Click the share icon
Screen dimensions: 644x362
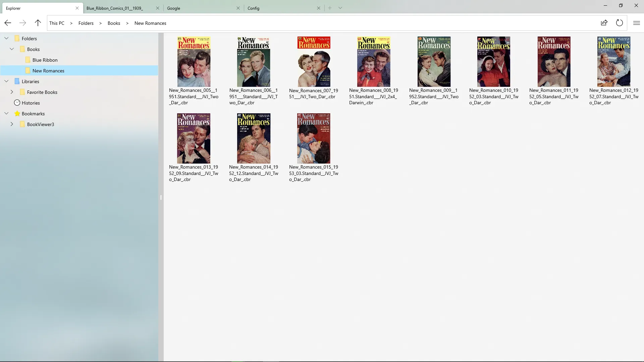604,23
